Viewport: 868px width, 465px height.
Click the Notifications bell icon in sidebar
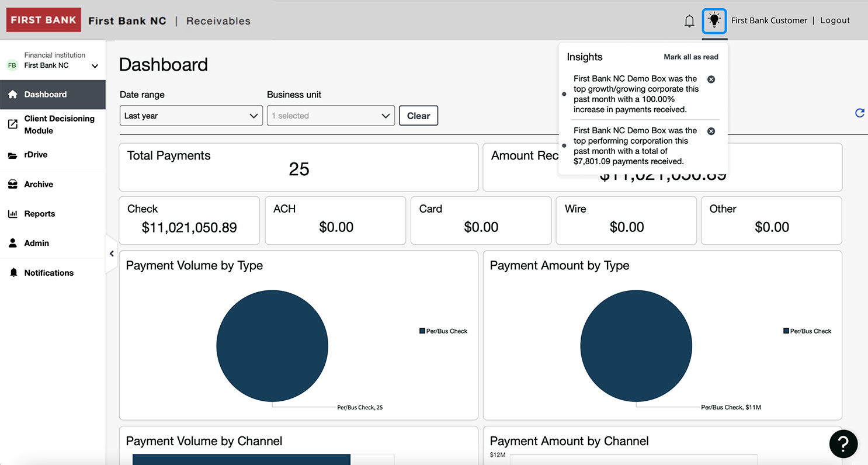click(x=13, y=273)
